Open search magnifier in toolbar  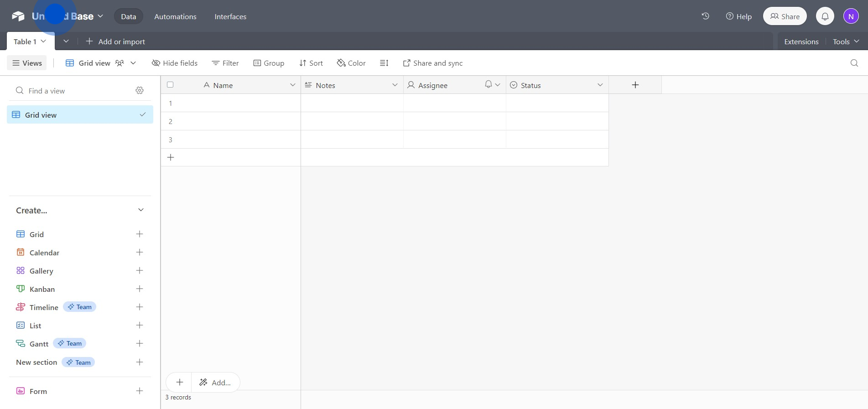tap(854, 63)
